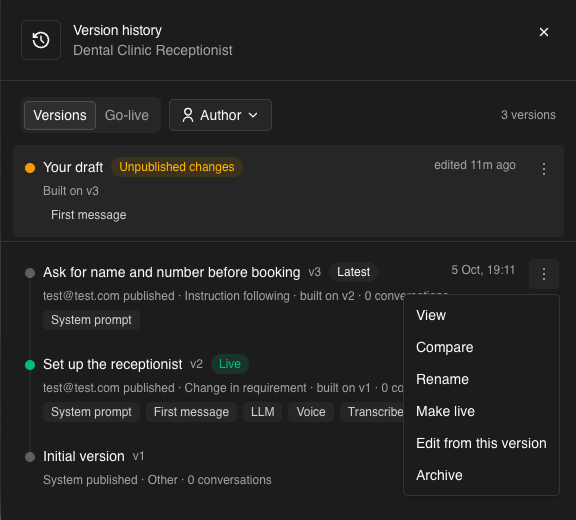
Task: Choose Compare from the context menu
Action: click(481, 347)
